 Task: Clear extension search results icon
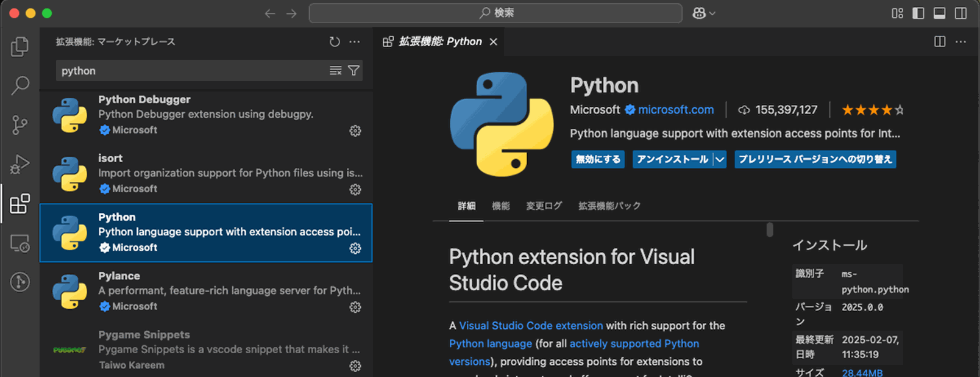(x=335, y=71)
